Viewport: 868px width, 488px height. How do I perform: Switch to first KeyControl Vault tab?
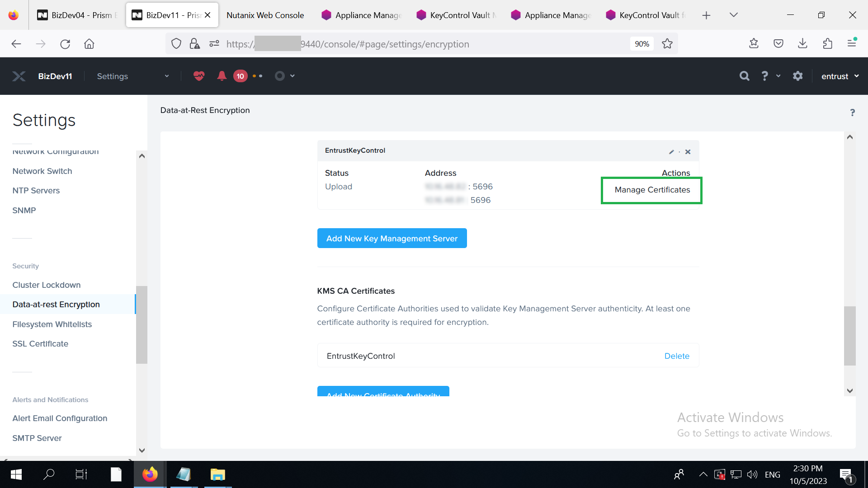tap(457, 15)
